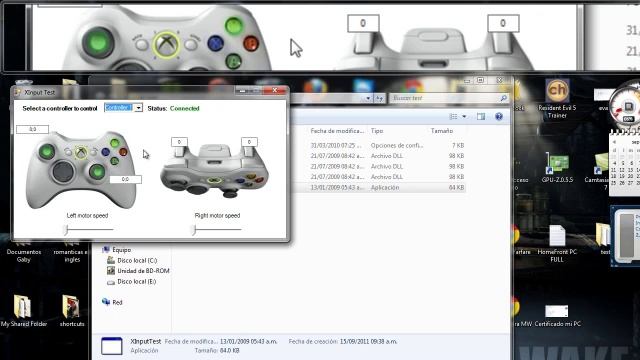The height and width of the screenshot is (360, 640).
Task: Open the view options dropdown arrow in Explorer
Action: (464, 117)
